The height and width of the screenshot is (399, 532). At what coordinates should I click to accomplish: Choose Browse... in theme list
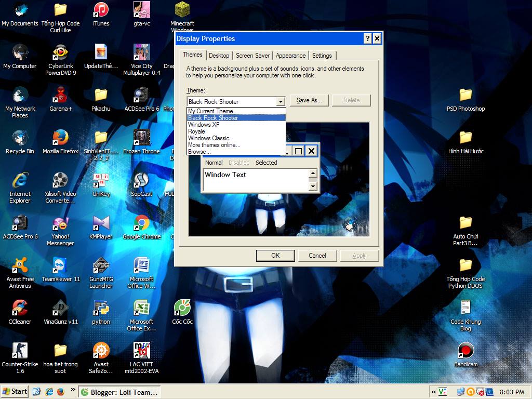coord(236,152)
